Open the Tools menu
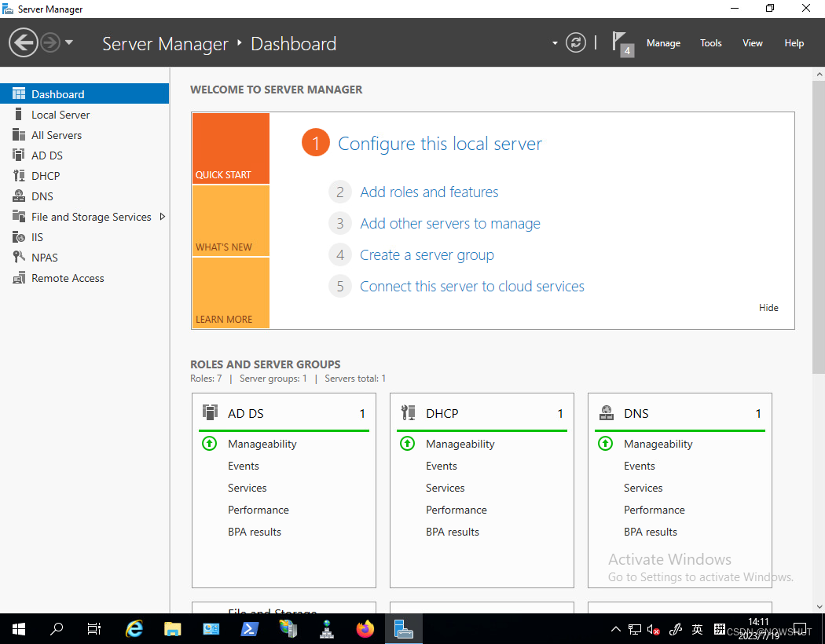 [710, 43]
